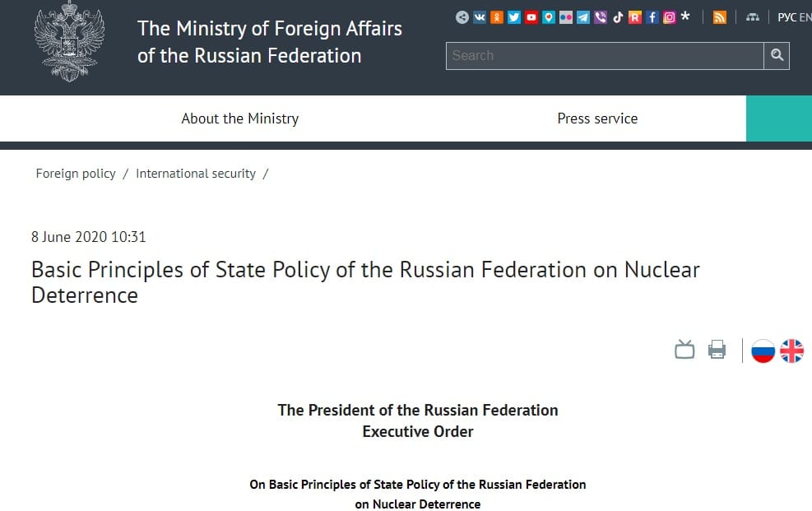This screenshot has width=812, height=511.
Task: Go to International security breadcrumb
Action: (x=196, y=174)
